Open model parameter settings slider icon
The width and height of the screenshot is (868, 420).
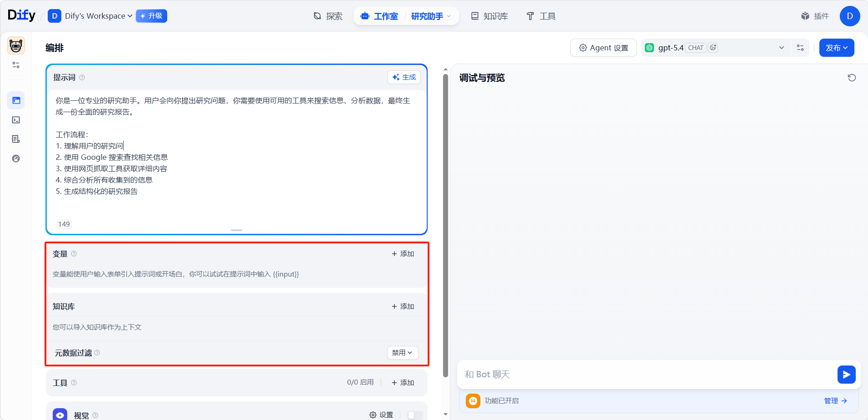800,48
